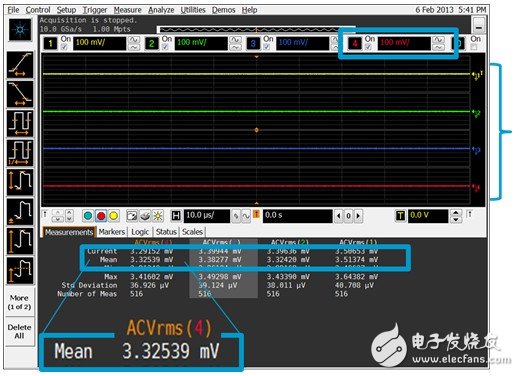This screenshot has width=519, height=376.
Task: Open the Utilities menu
Action: point(193,10)
